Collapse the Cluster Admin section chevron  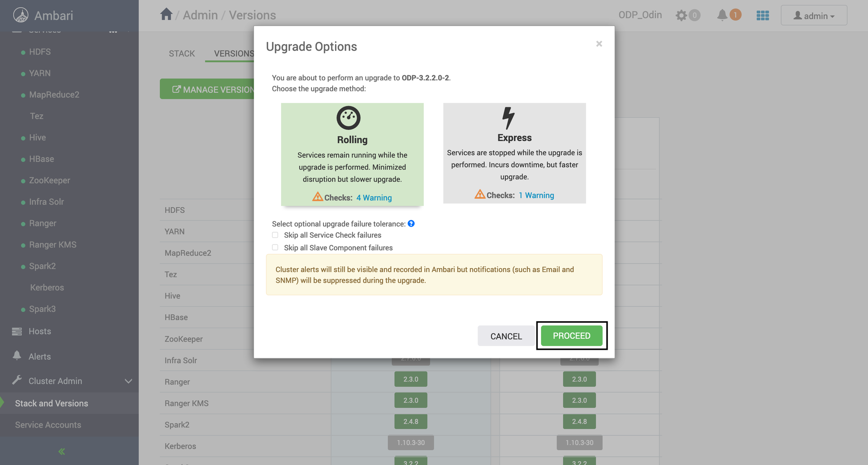[x=128, y=381]
